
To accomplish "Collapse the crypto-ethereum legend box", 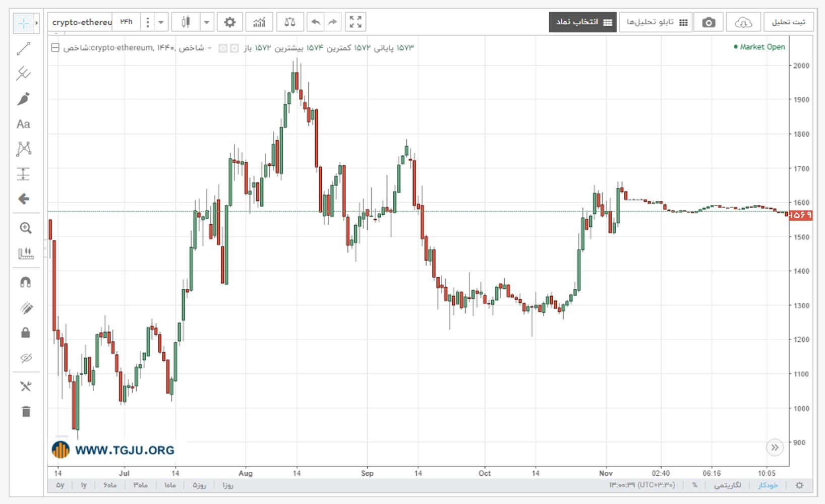I will click(x=55, y=47).
